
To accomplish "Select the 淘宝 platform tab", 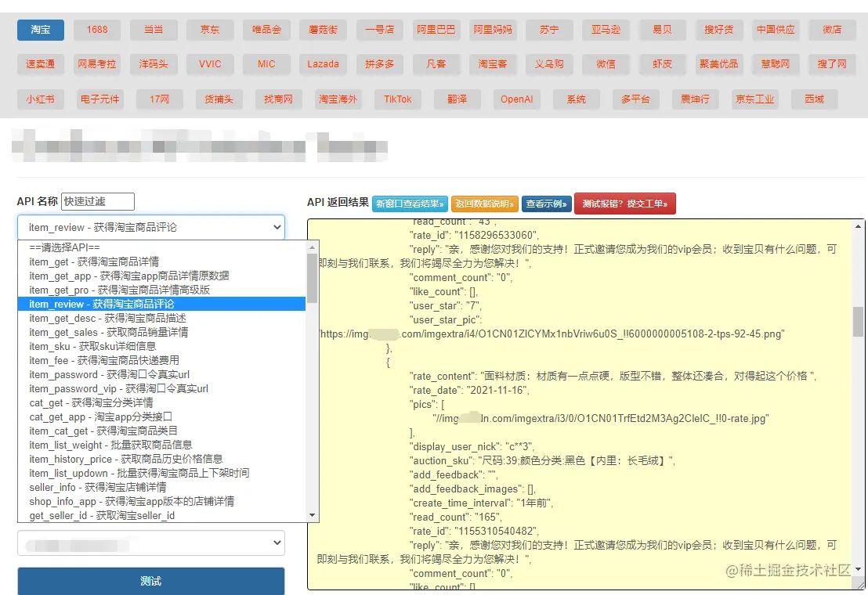I will pyautogui.click(x=41, y=30).
